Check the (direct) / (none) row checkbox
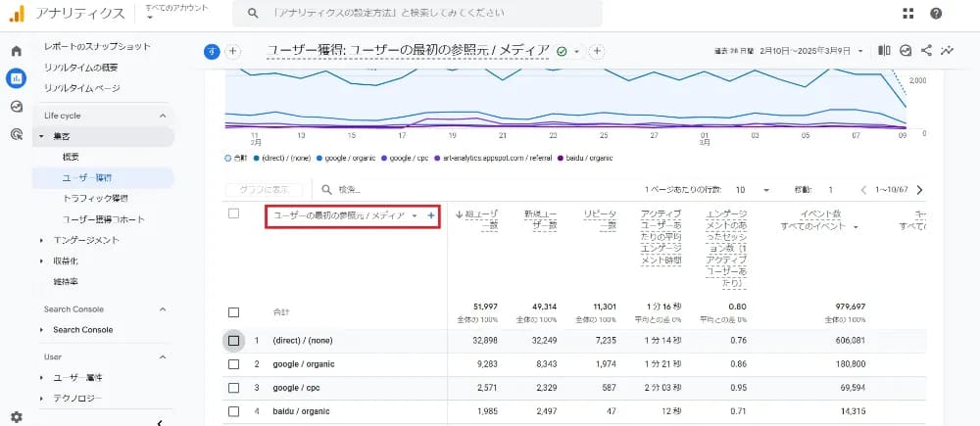Screen dimensions: 980x426 click(234, 341)
